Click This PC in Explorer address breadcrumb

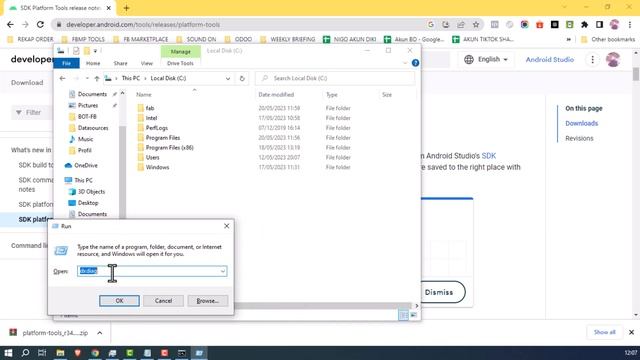131,78
